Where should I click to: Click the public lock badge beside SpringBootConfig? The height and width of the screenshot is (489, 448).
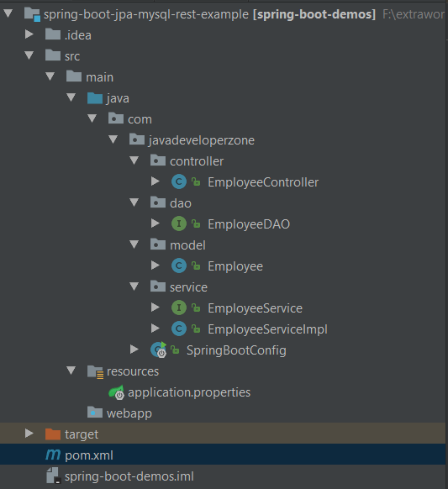175,350
